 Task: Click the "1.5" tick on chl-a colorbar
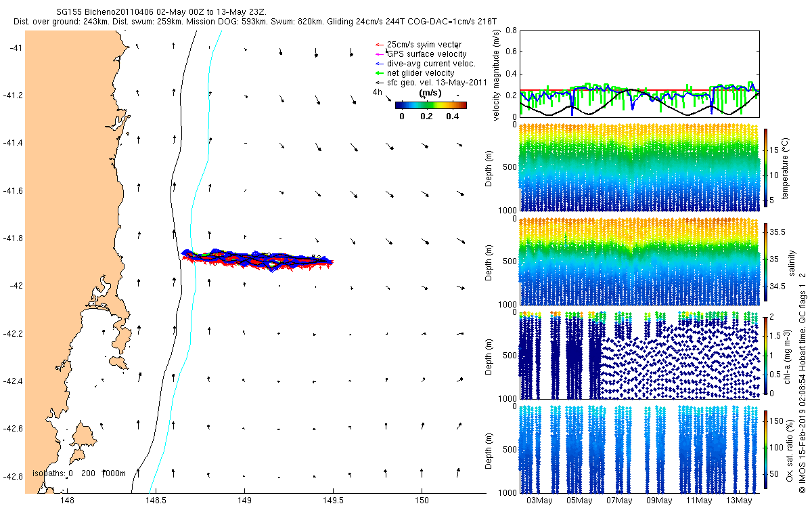coord(775,335)
